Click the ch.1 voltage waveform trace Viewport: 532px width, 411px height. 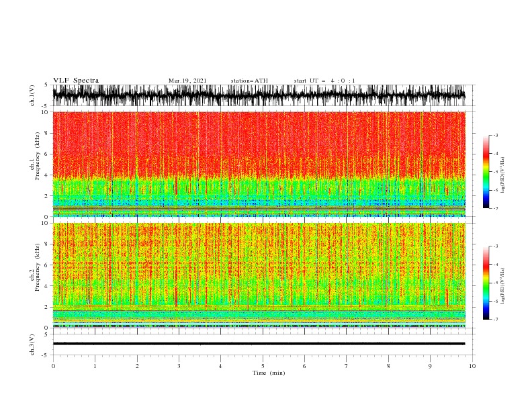(259, 95)
